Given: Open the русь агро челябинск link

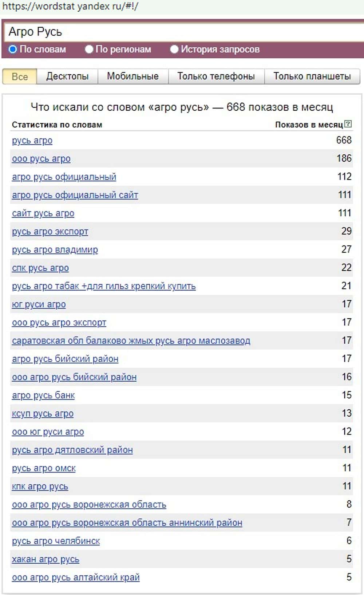Looking at the screenshot, I should pyautogui.click(x=56, y=541).
